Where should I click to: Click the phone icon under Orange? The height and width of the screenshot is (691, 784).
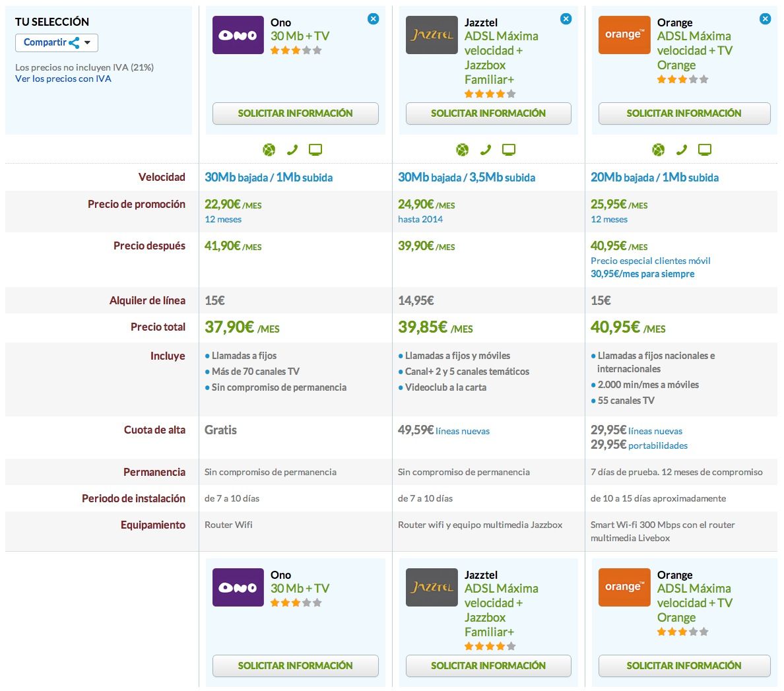(682, 150)
